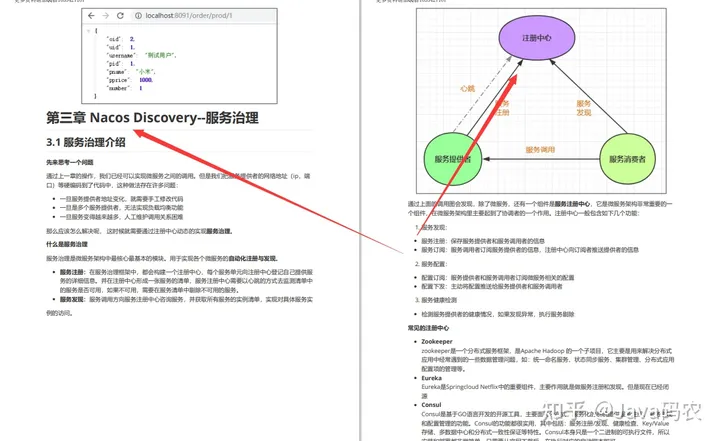720x441 pixels.
Task: Click the 配置下发 bullet line
Action: coord(492,286)
